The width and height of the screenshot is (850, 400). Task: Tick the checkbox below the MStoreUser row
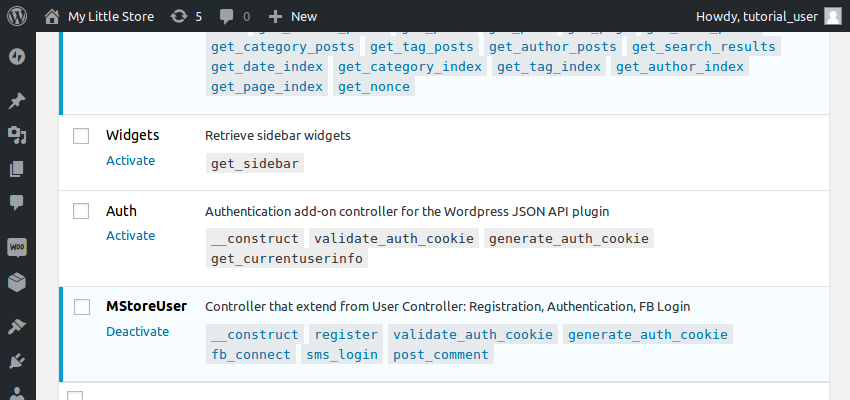75,396
